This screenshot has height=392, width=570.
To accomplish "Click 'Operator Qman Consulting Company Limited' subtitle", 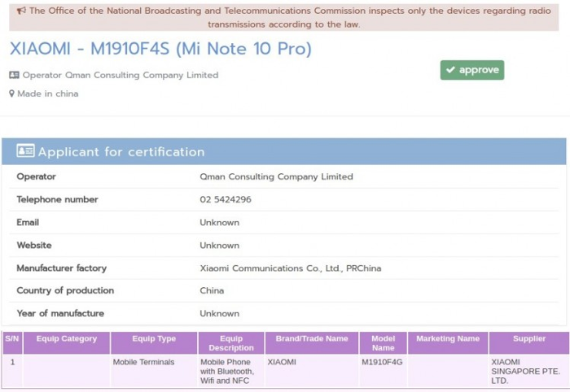I will coord(121,75).
